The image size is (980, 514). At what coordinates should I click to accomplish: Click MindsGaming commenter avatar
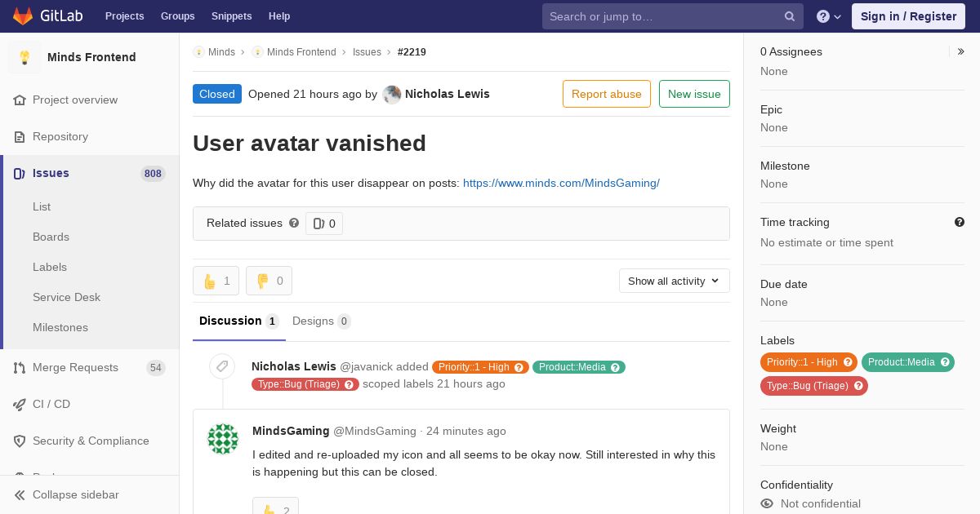pyautogui.click(x=223, y=439)
